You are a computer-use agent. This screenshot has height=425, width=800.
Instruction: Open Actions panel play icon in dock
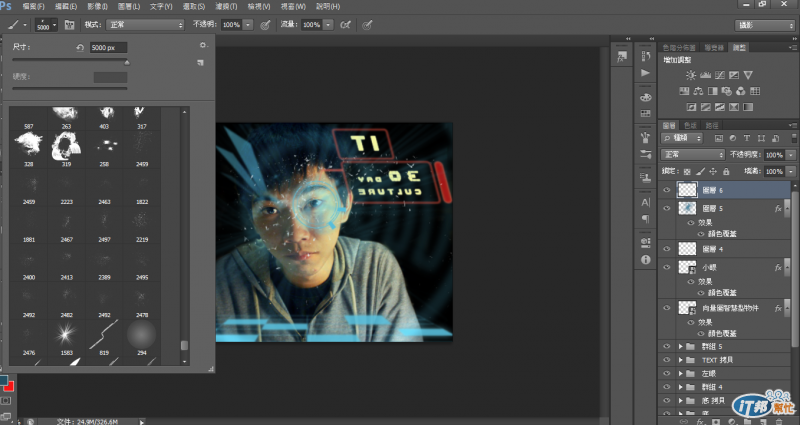[x=645, y=73]
